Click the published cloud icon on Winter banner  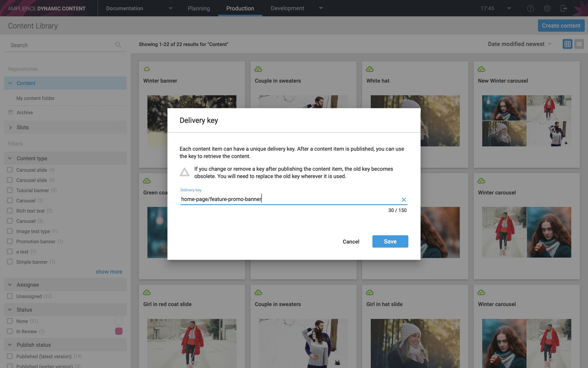(x=147, y=69)
